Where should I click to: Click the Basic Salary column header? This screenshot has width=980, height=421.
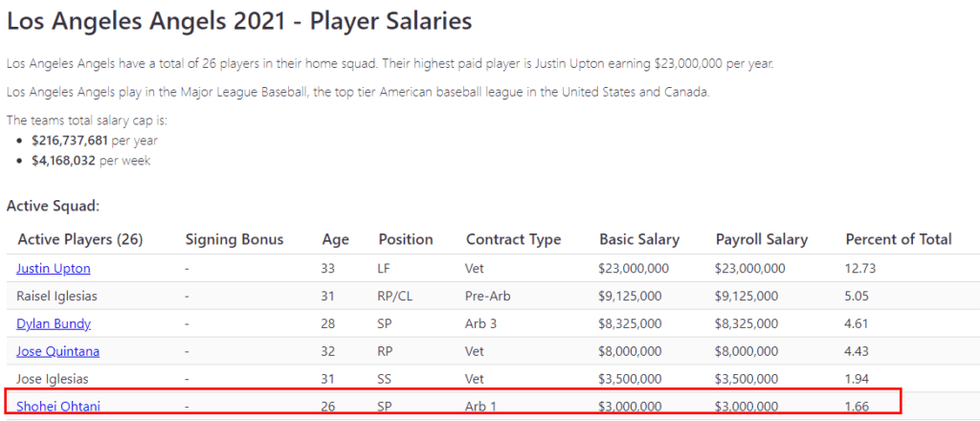pos(639,239)
